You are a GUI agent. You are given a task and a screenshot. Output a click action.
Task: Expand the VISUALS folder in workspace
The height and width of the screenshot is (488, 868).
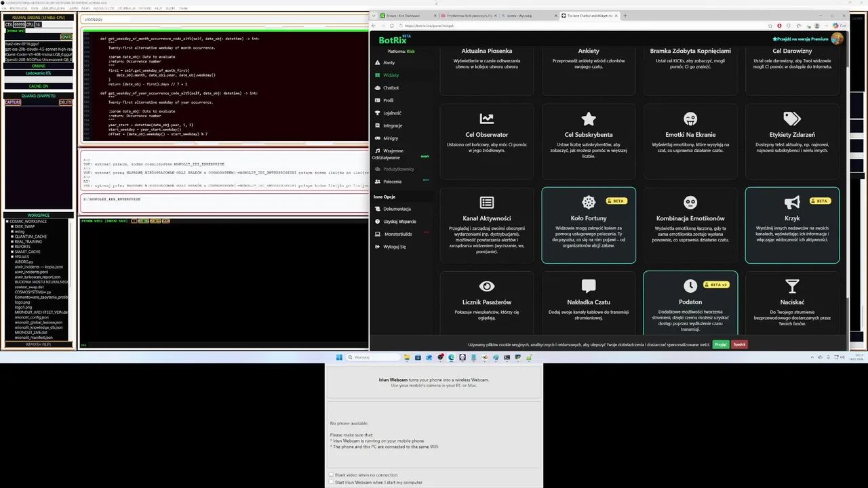[x=12, y=257]
